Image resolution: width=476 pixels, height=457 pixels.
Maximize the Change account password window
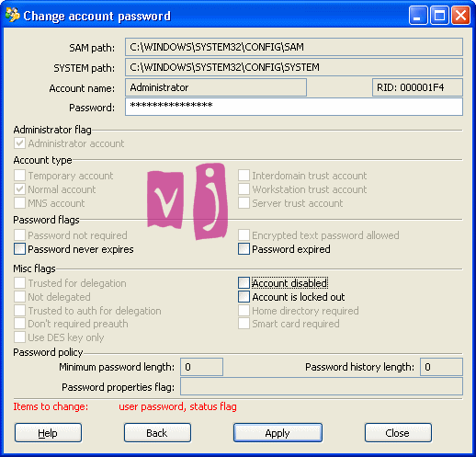point(439,15)
